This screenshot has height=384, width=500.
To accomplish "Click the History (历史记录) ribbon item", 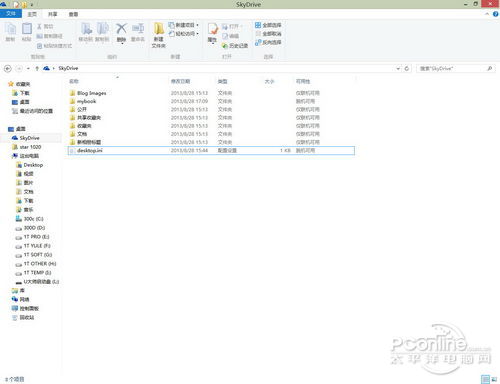I will [235, 45].
